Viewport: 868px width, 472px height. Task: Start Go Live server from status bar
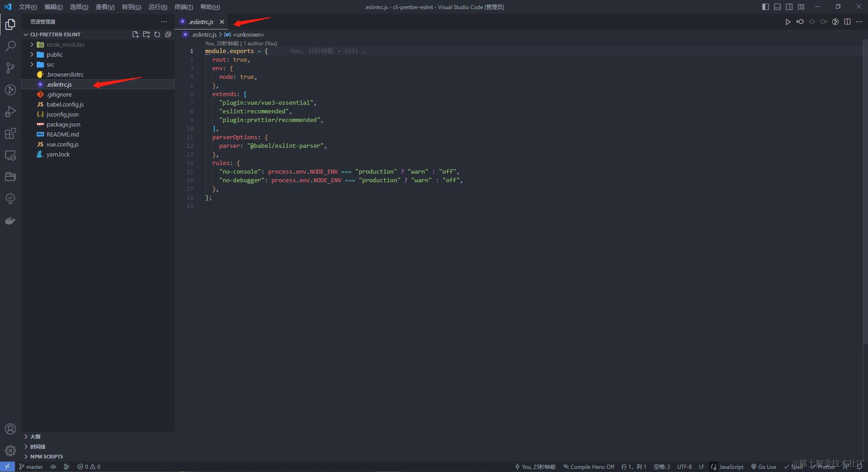tap(764, 467)
